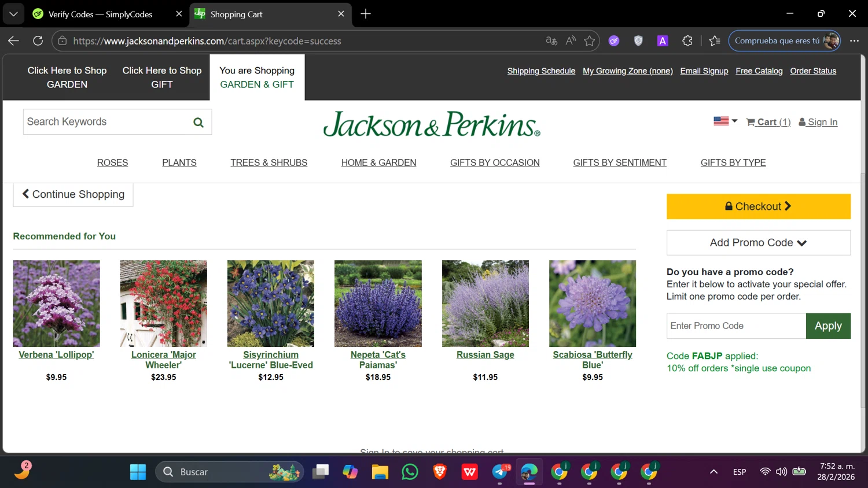Open the Free Catalog link
The width and height of the screenshot is (868, 488).
[x=759, y=71]
